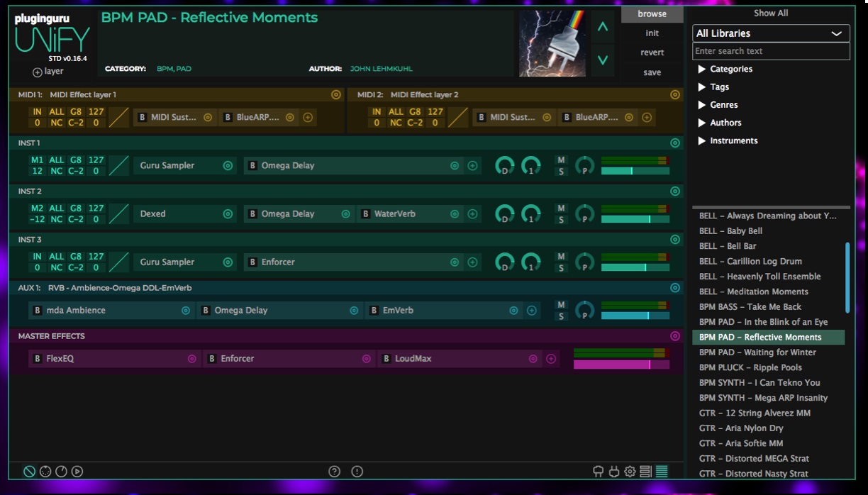Open the MASTER EFFECTS header circle menu icon
This screenshot has width=868, height=495.
coord(675,335)
